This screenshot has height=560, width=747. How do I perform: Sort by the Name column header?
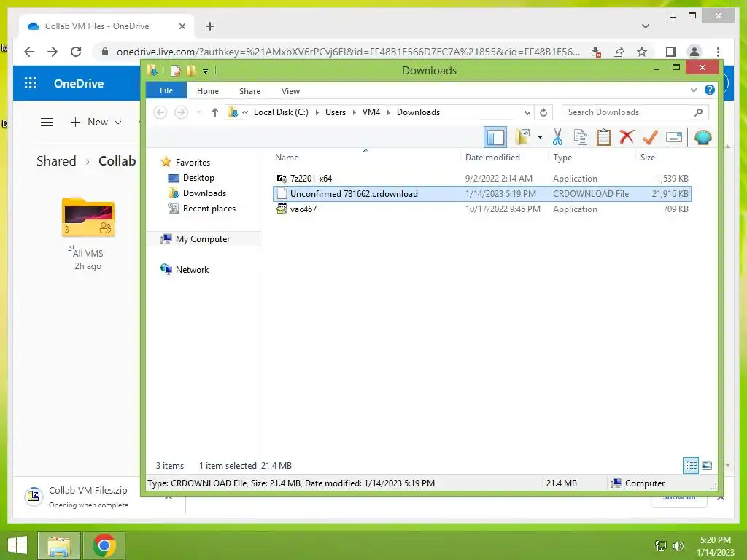(287, 157)
